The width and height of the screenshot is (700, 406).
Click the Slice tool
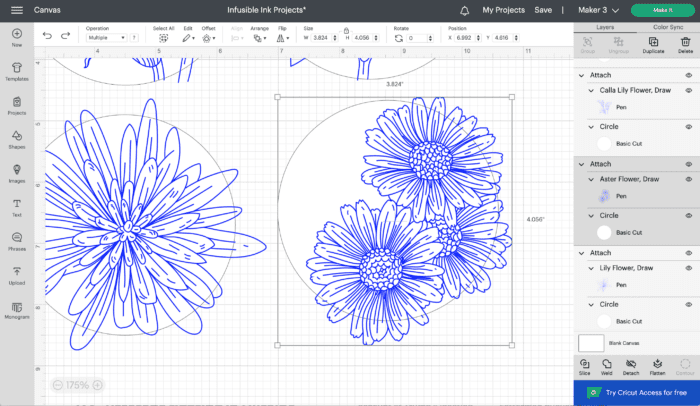point(584,365)
